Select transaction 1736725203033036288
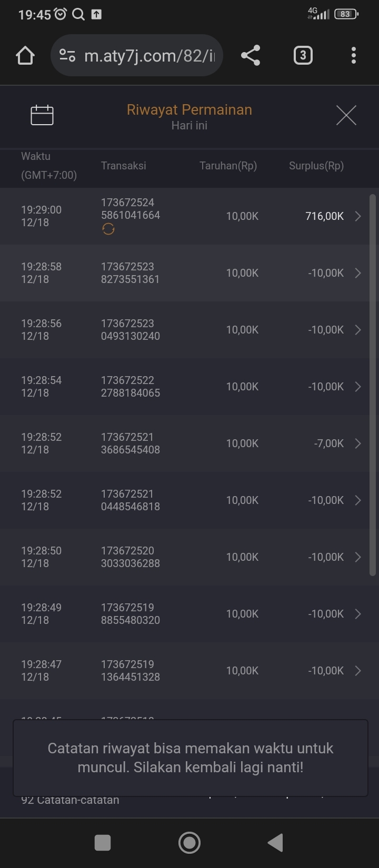Screen dimensions: 379x868 coord(131,557)
